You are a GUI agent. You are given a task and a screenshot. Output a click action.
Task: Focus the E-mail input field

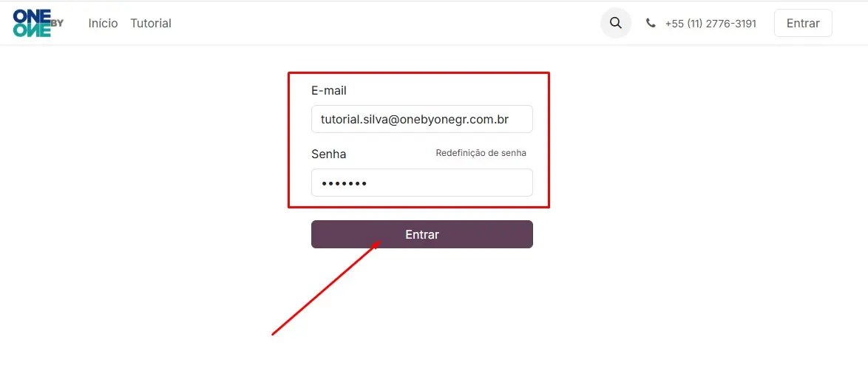point(422,119)
